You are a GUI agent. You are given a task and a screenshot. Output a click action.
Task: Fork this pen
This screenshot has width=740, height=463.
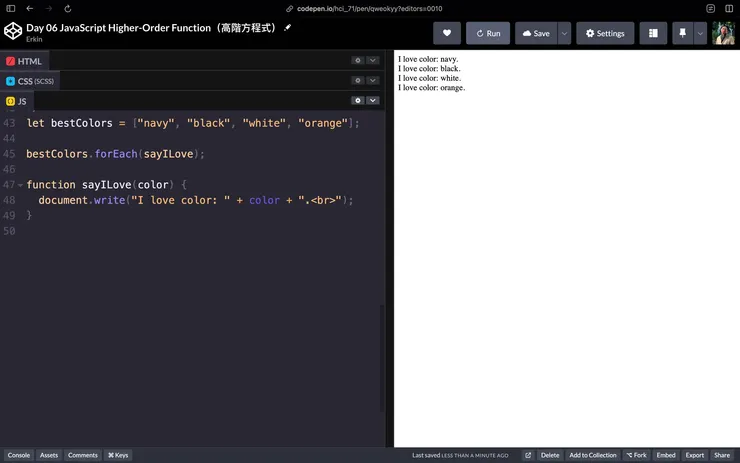(x=637, y=455)
